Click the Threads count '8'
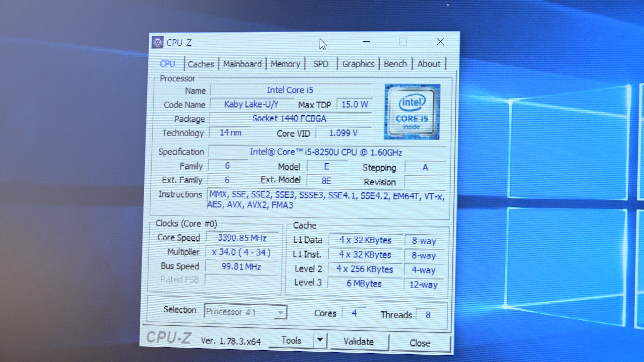644x362 pixels. pyautogui.click(x=428, y=315)
